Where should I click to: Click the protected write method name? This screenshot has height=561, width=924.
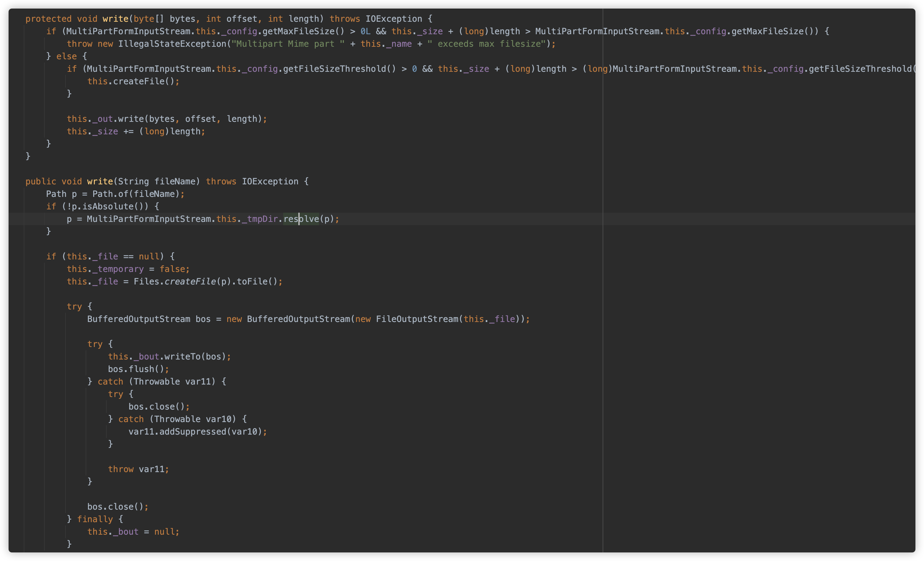(x=116, y=19)
